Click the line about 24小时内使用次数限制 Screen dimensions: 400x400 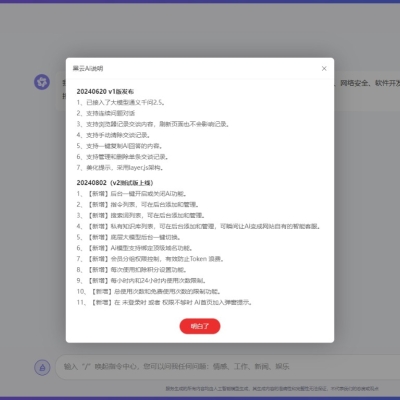(x=141, y=281)
